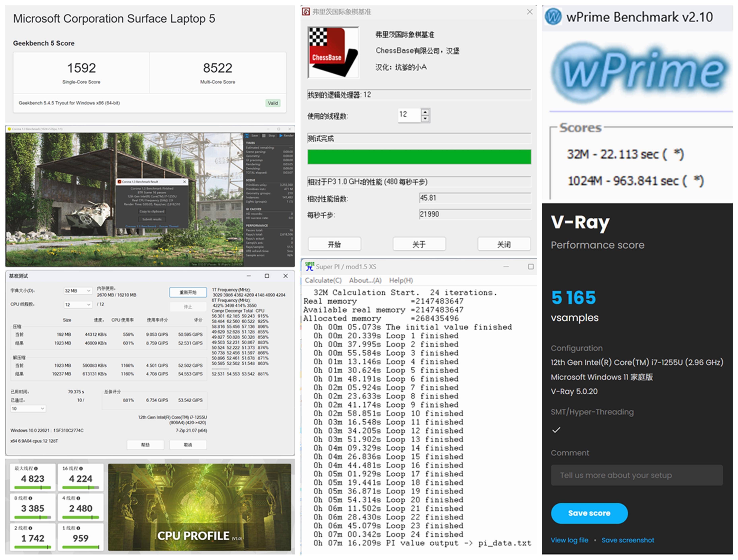The width and height of the screenshot is (738, 560).
Task: Open the About...(A) menu in Super PI
Action: [365, 280]
